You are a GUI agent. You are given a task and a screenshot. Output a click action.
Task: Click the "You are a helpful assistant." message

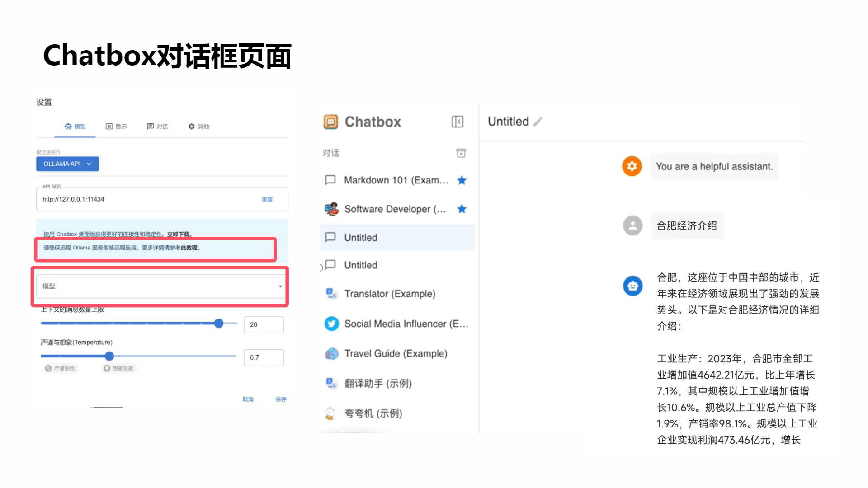(714, 166)
